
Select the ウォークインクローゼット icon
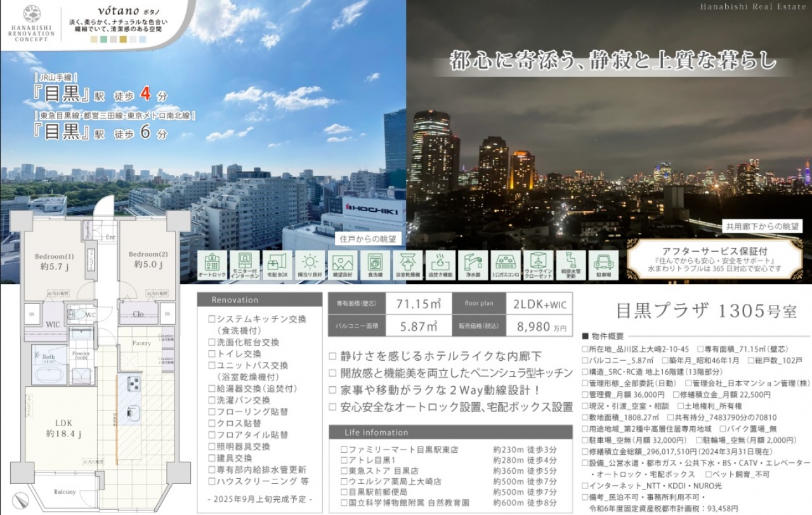(538, 266)
